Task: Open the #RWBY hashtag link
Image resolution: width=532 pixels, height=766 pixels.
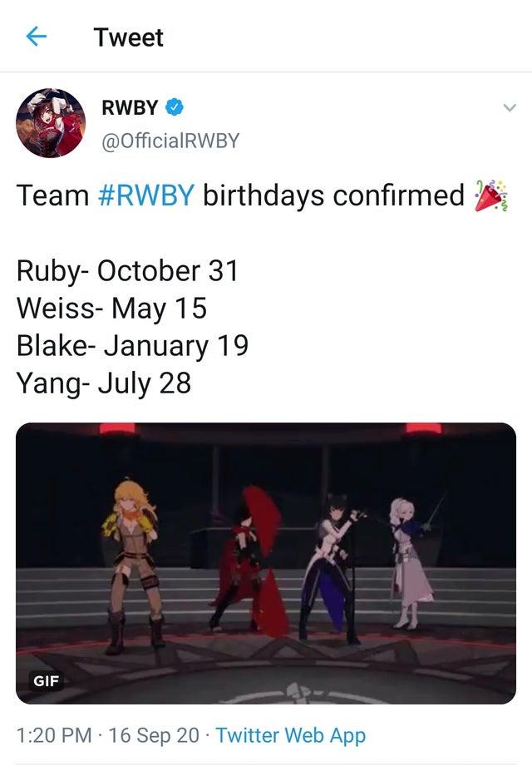Action: 146,195
